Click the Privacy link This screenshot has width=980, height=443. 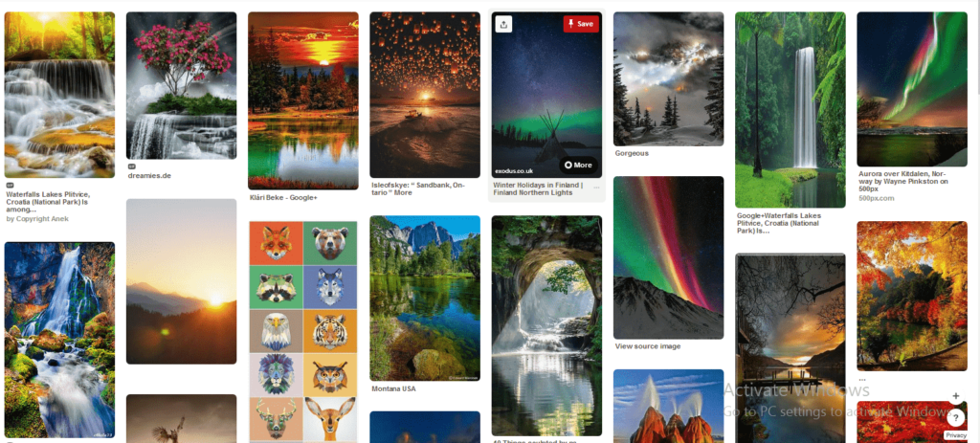(x=956, y=435)
